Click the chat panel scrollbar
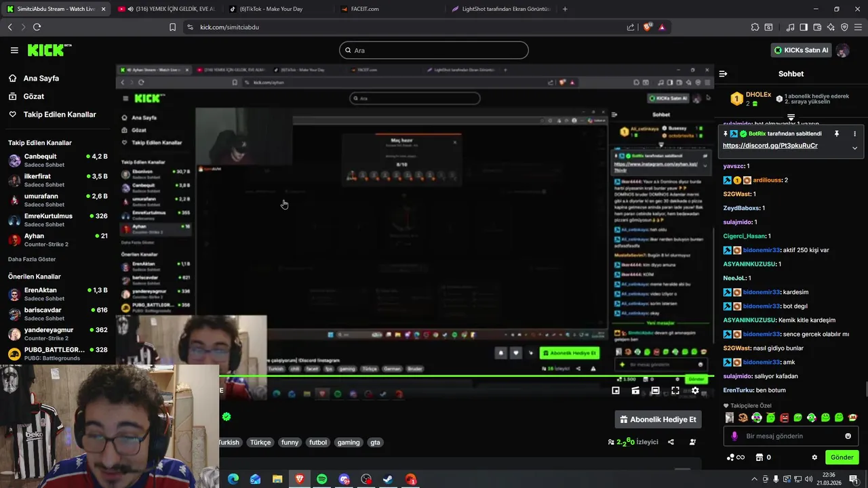This screenshot has width=868, height=488. click(865, 390)
